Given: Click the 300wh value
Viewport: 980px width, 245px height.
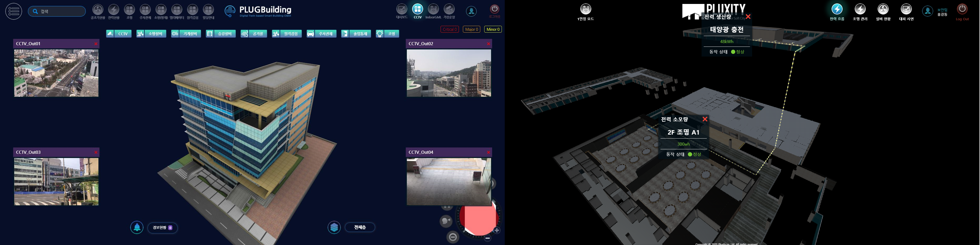Looking at the screenshot, I should (x=684, y=144).
